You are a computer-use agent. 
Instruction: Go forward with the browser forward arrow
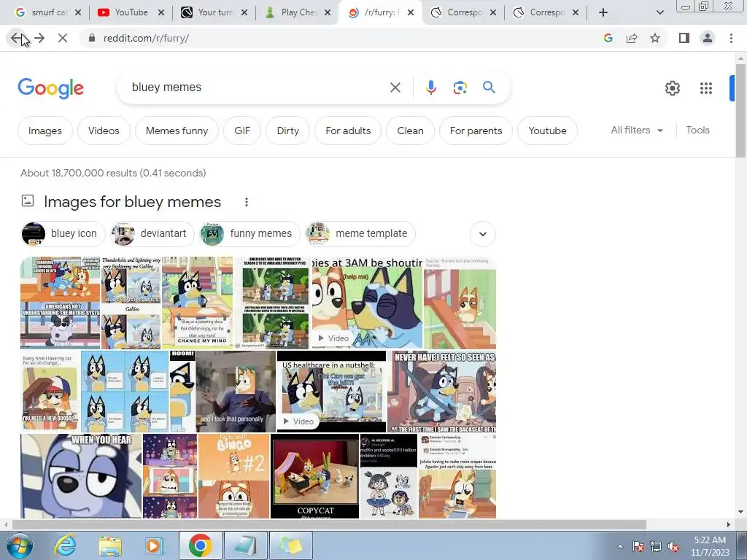(39, 38)
